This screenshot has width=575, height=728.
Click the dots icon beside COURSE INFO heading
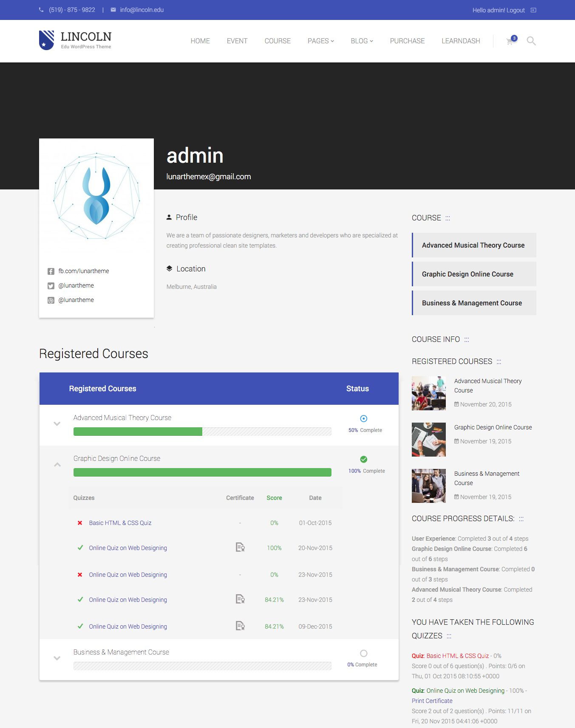(467, 339)
